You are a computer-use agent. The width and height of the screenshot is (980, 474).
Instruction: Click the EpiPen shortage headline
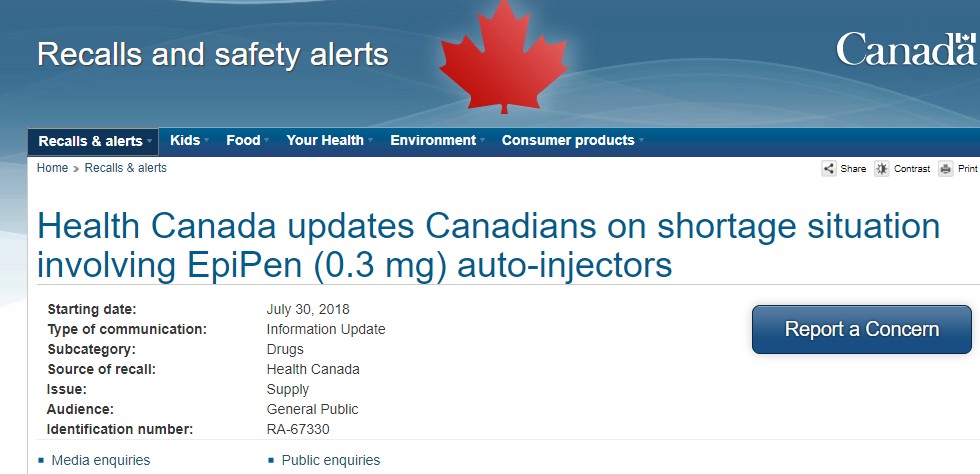pyautogui.click(x=488, y=245)
